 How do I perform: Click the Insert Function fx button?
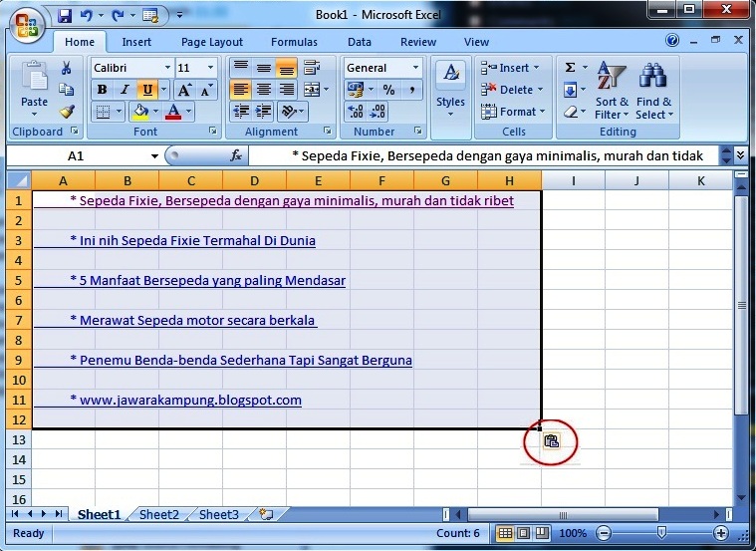pos(236,155)
